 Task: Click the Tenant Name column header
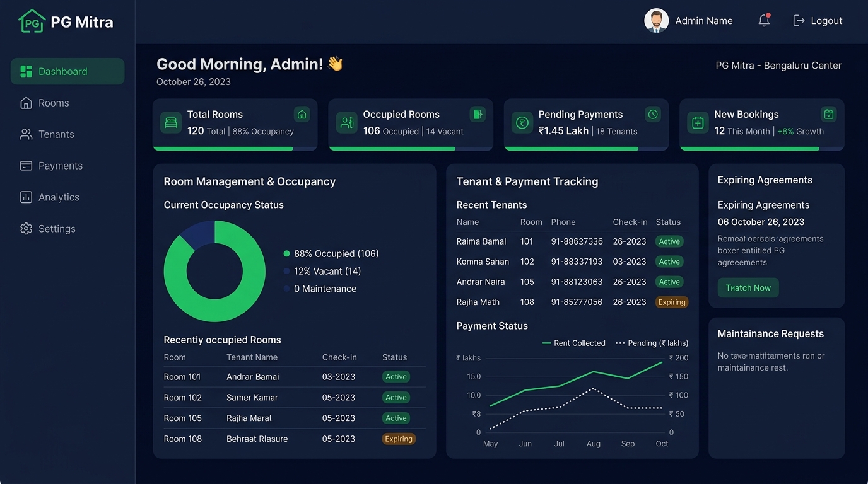[252, 357]
